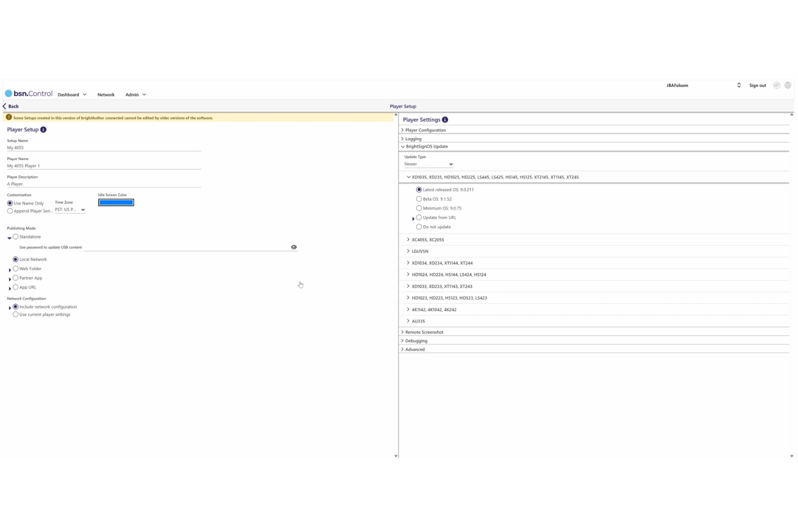Expand the App URL options triangle

pyautogui.click(x=10, y=288)
